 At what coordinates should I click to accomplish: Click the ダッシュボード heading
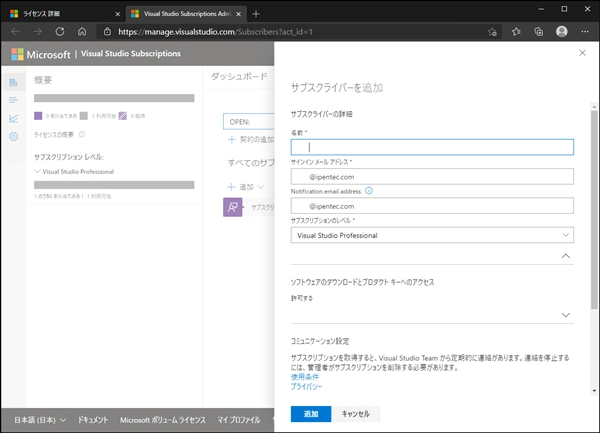coord(239,77)
